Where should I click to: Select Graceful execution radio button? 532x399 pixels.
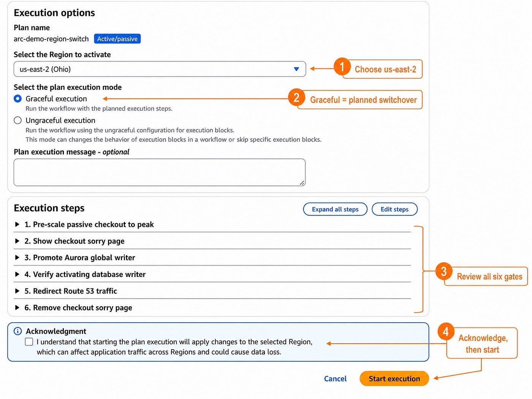coord(17,99)
